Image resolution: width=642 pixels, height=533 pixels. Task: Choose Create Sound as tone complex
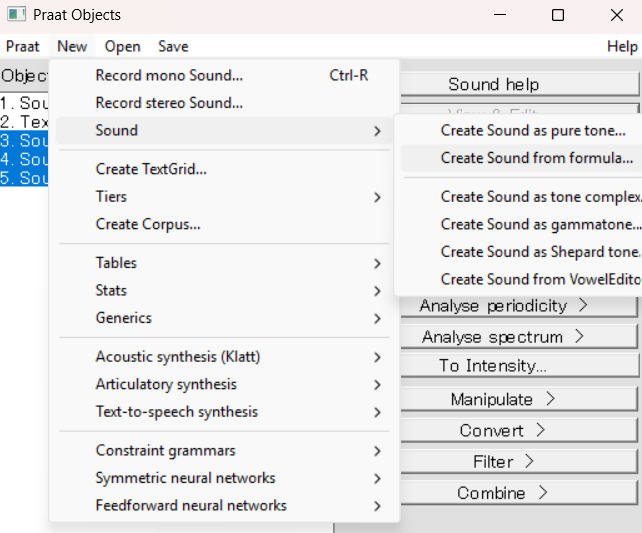point(521,196)
